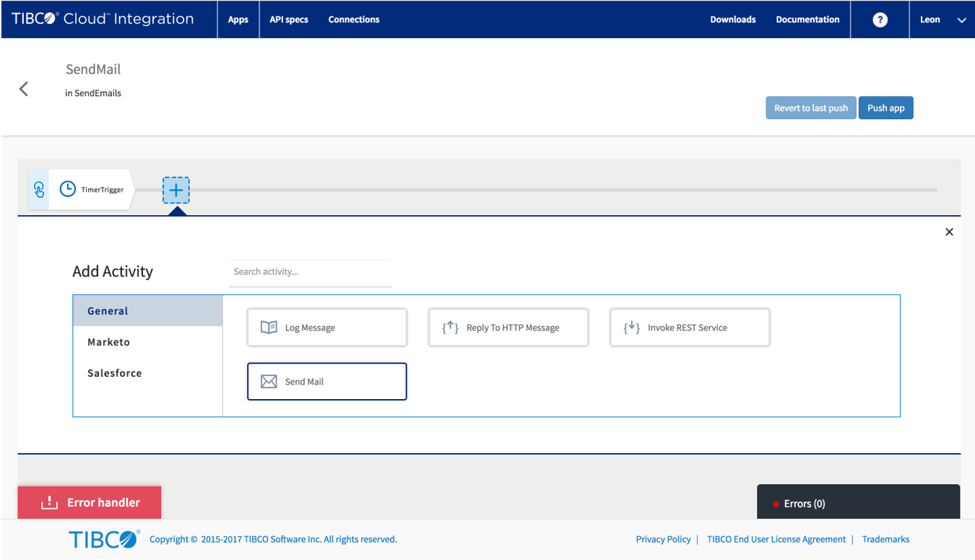
Task: Expand the Leon user dropdown
Action: click(x=942, y=19)
